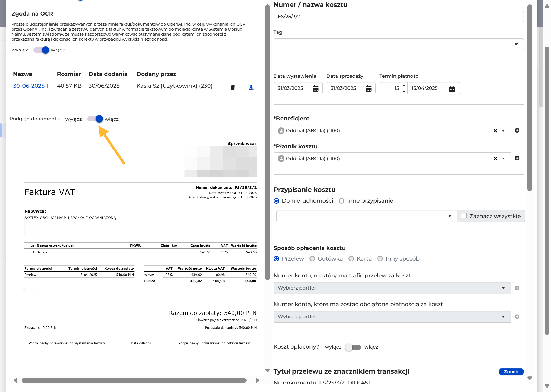Open the property assignment dropdown
This screenshot has width=551, height=392.
pyautogui.click(x=367, y=216)
